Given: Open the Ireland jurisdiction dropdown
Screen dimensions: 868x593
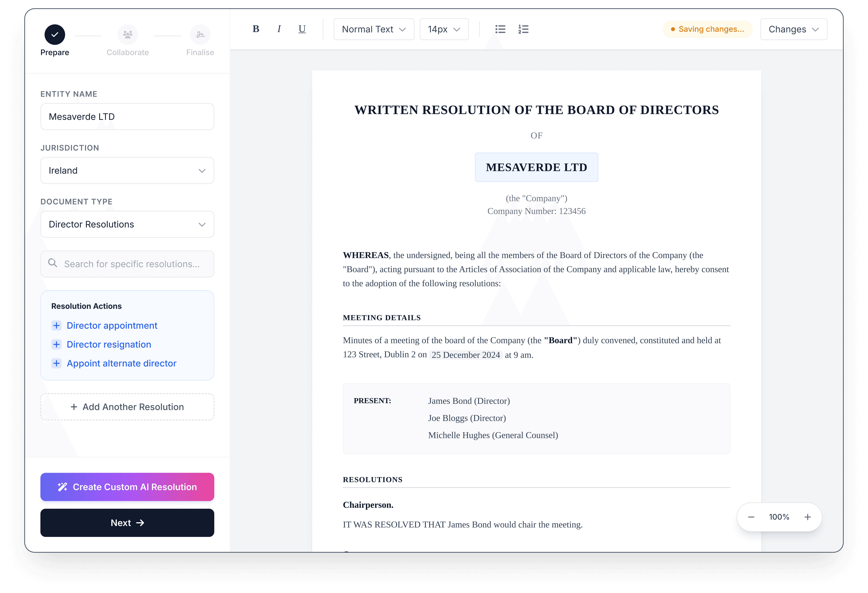Looking at the screenshot, I should [x=127, y=171].
